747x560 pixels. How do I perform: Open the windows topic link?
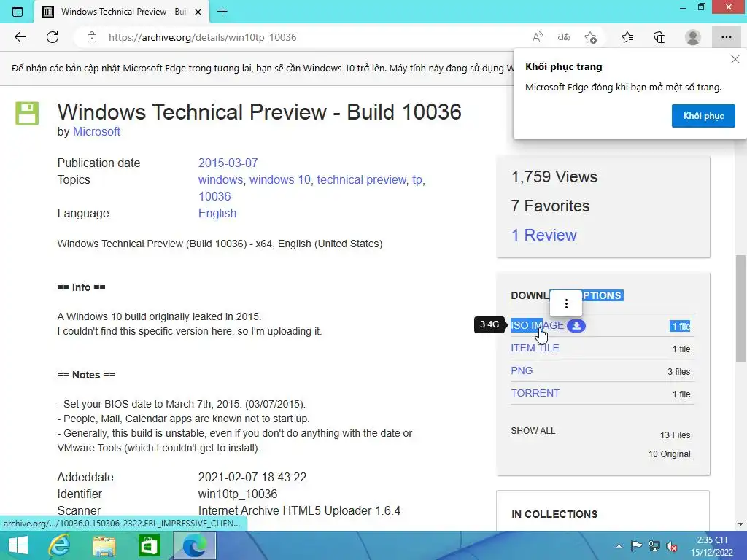click(220, 179)
